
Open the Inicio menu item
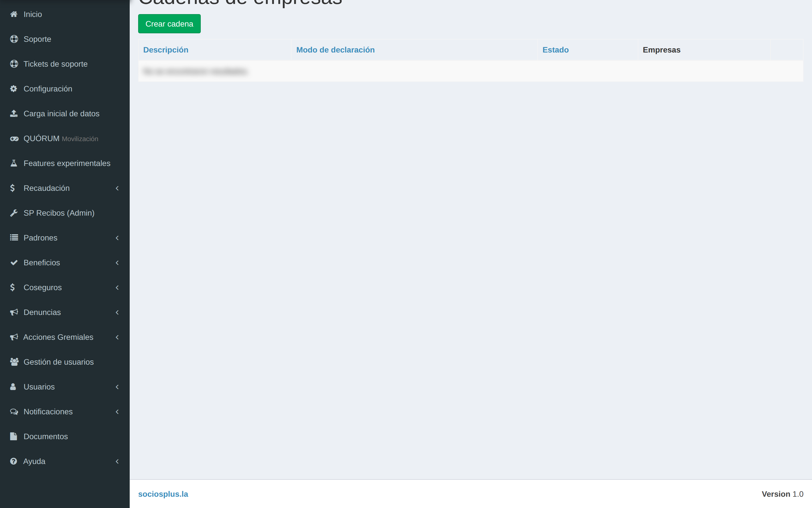click(65, 14)
